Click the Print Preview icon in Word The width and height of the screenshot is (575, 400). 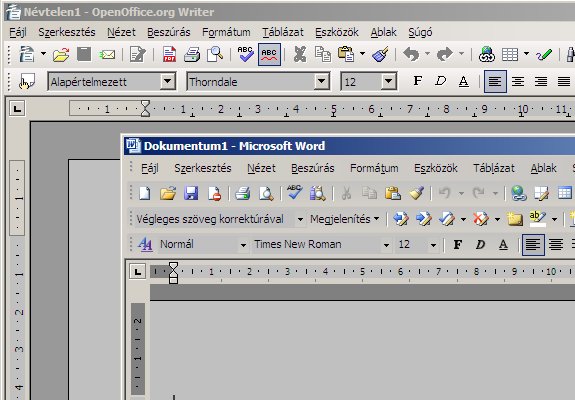(266, 193)
